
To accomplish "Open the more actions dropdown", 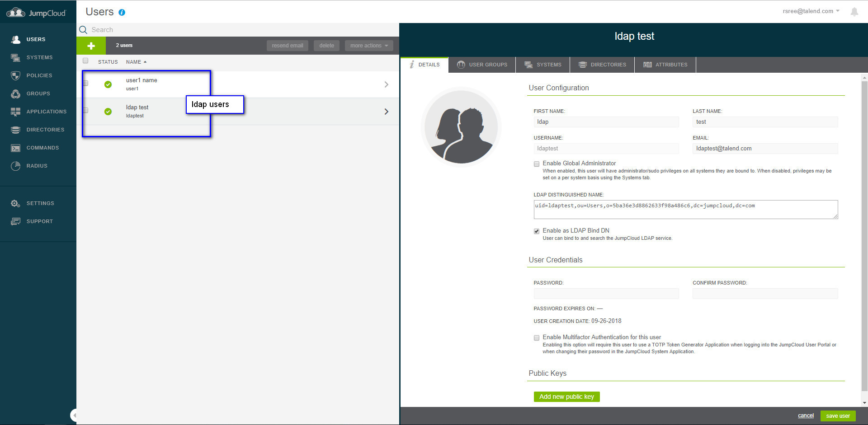I will pyautogui.click(x=369, y=45).
